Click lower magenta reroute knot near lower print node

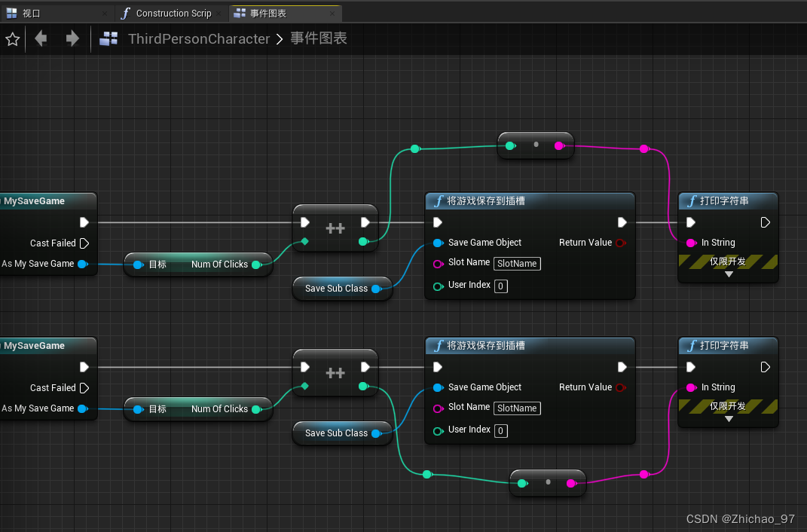coord(643,475)
